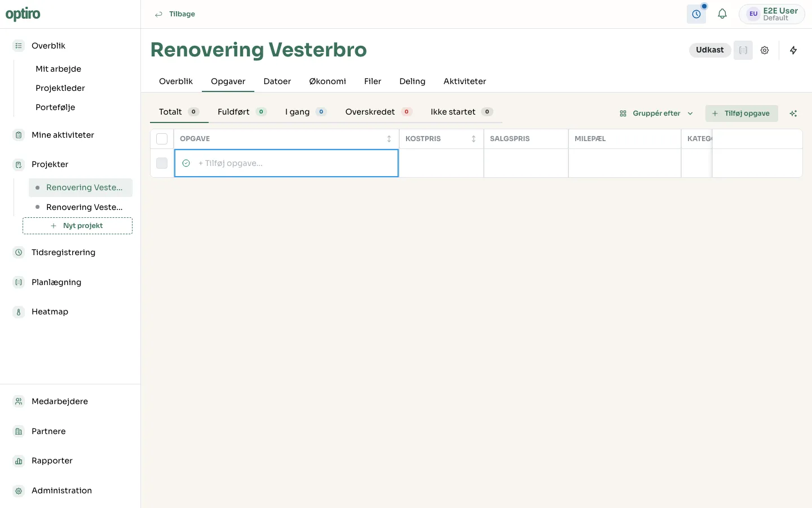
Task: Click the Planlægning sidebar icon
Action: coord(19,282)
